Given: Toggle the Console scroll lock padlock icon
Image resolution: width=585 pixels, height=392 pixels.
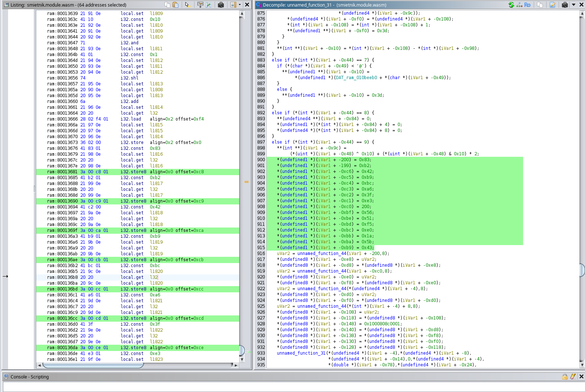Looking at the screenshot, I should click(565, 377).
